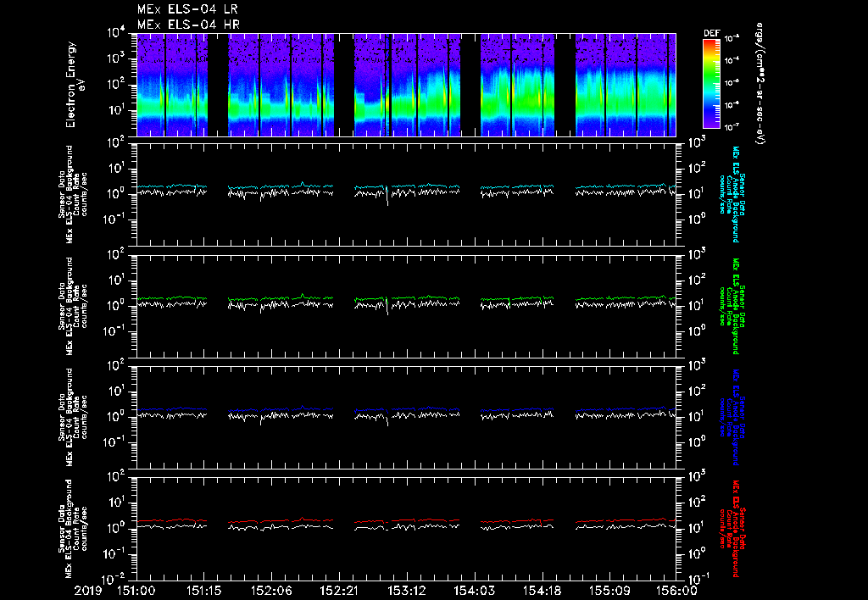Click the 155:09 time axis label
Screen dimensions: 868x600
tap(609, 591)
